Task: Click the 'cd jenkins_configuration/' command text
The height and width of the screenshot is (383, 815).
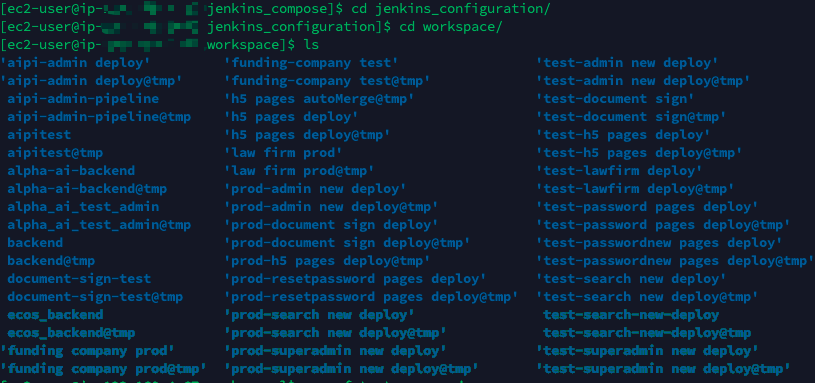Action: pos(451,9)
